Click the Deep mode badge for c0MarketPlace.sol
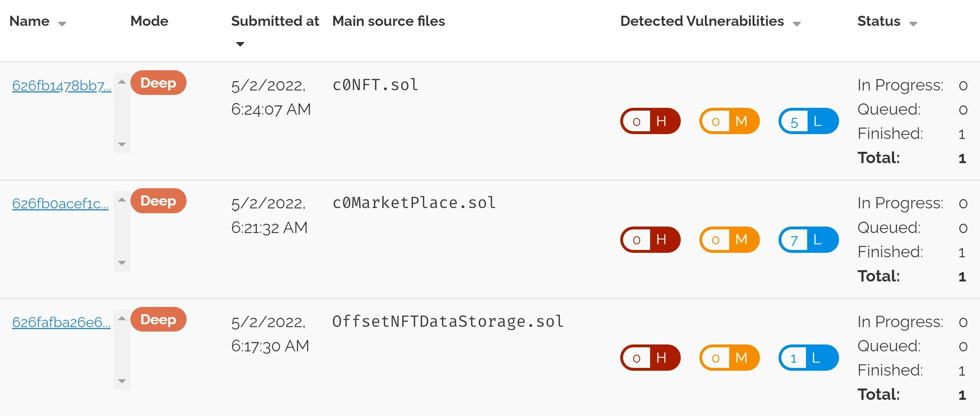This screenshot has width=980, height=420. coord(158,201)
